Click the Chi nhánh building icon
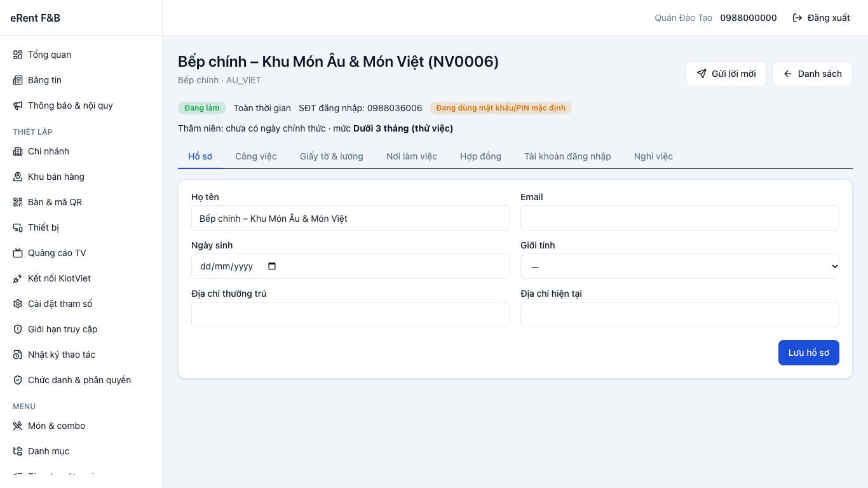 (18, 151)
